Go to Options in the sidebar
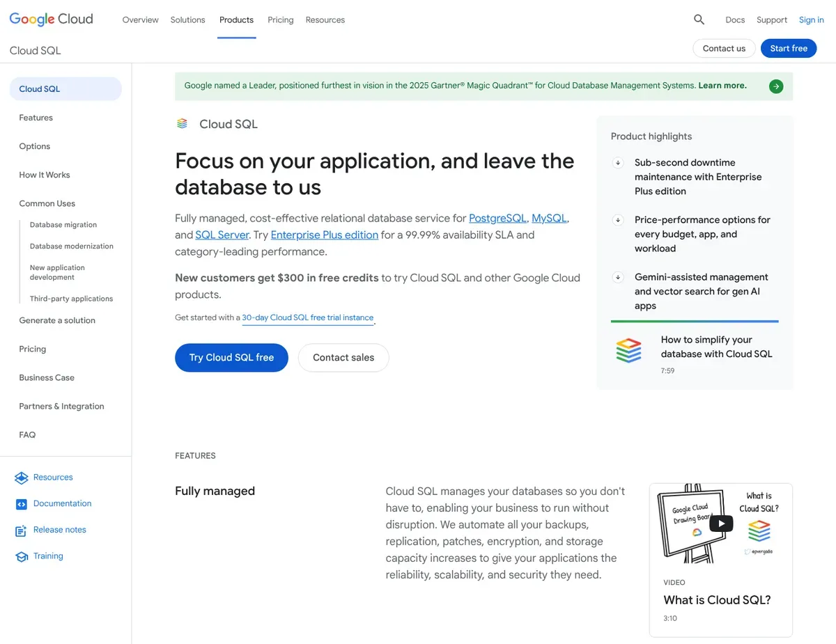Viewport: 836px width, 644px height. pos(35,146)
